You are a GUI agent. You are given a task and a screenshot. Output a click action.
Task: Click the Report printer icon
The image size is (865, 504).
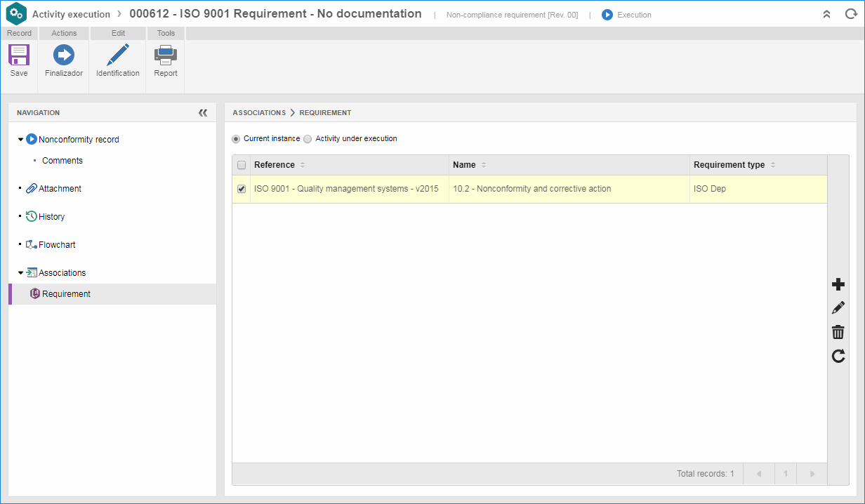point(166,55)
